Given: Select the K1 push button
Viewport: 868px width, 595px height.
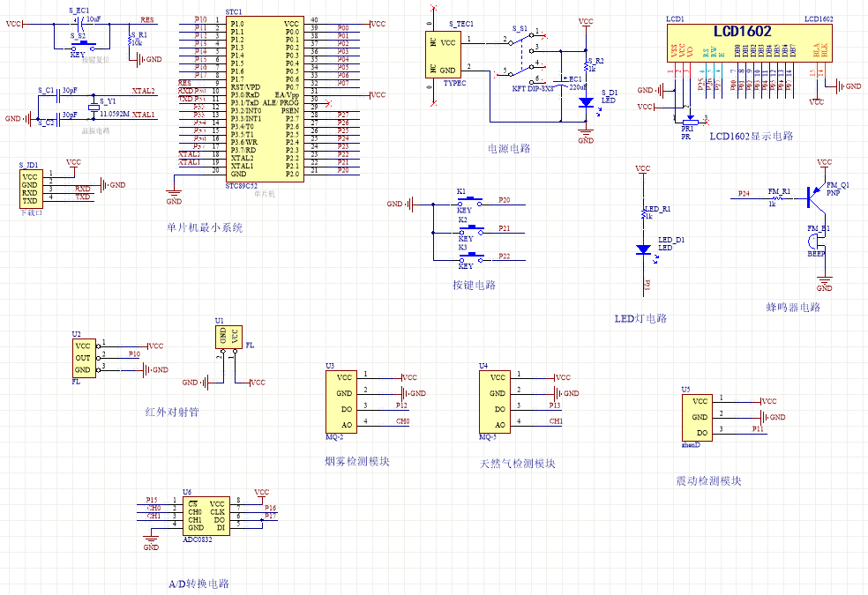Looking at the screenshot, I should pos(470,202).
